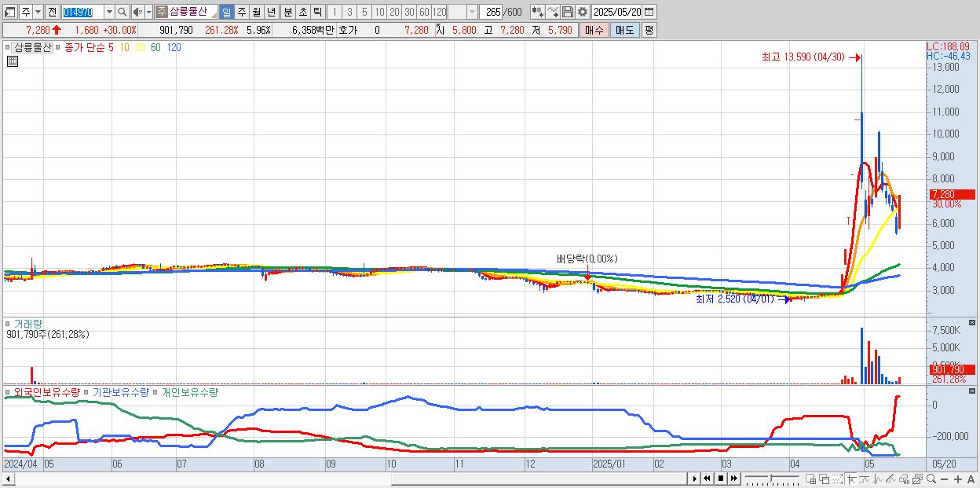Click the window-with-grid icon in the bottom toolbar
This screenshot has width=980, height=488.
tap(810, 479)
